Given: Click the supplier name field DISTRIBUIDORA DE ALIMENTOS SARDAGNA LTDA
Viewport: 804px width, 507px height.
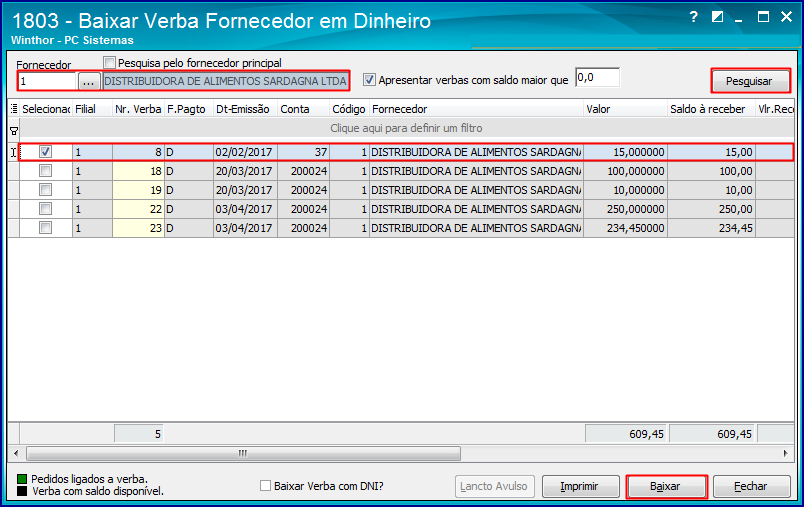Looking at the screenshot, I should click(x=226, y=81).
